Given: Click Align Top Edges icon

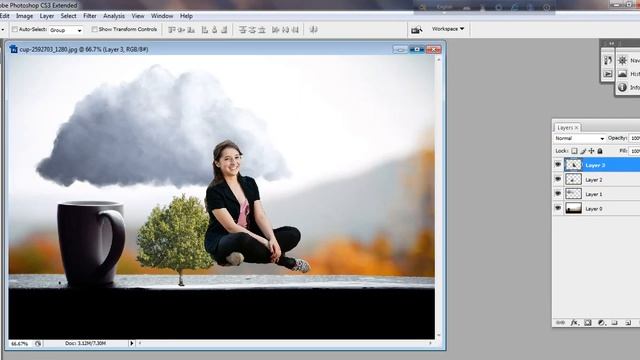Looking at the screenshot, I should [x=172, y=29].
